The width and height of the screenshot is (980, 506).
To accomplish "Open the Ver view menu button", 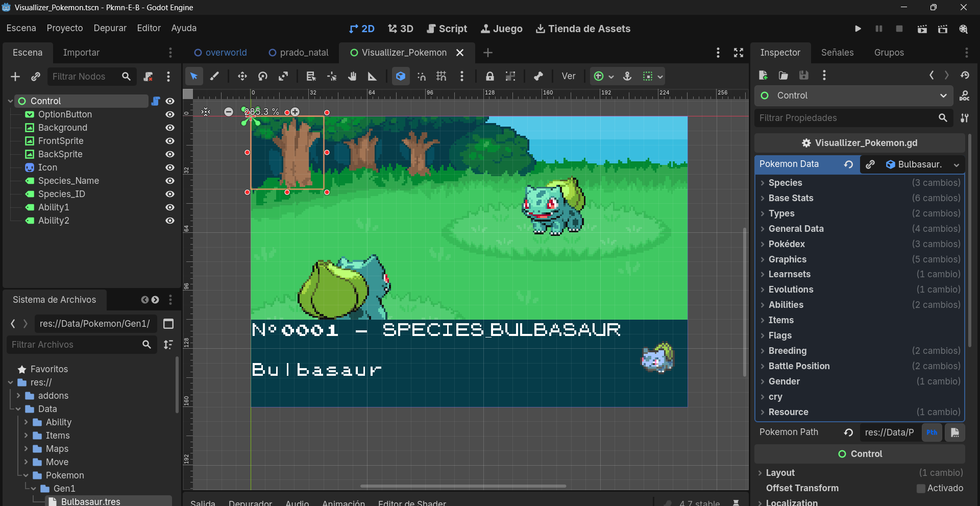I will (x=569, y=76).
